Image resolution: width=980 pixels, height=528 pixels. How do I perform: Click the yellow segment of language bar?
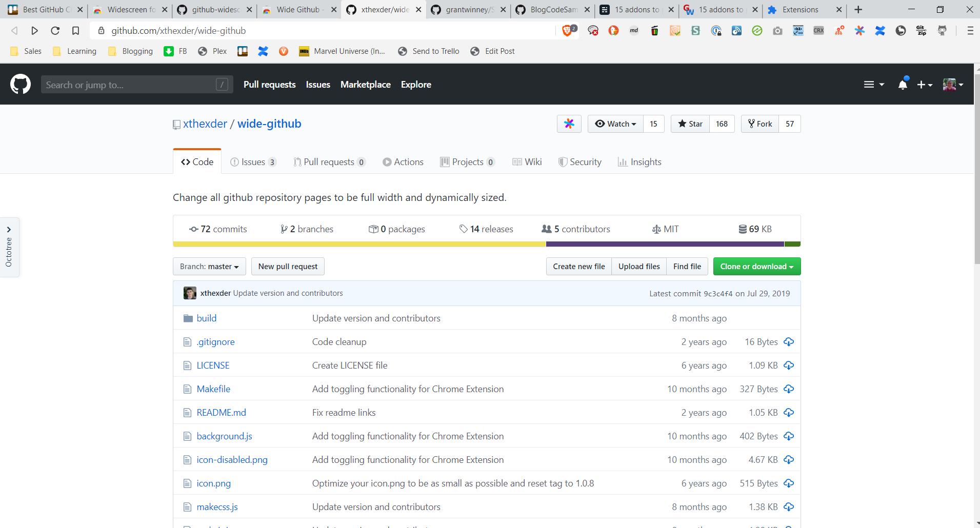[359, 245]
